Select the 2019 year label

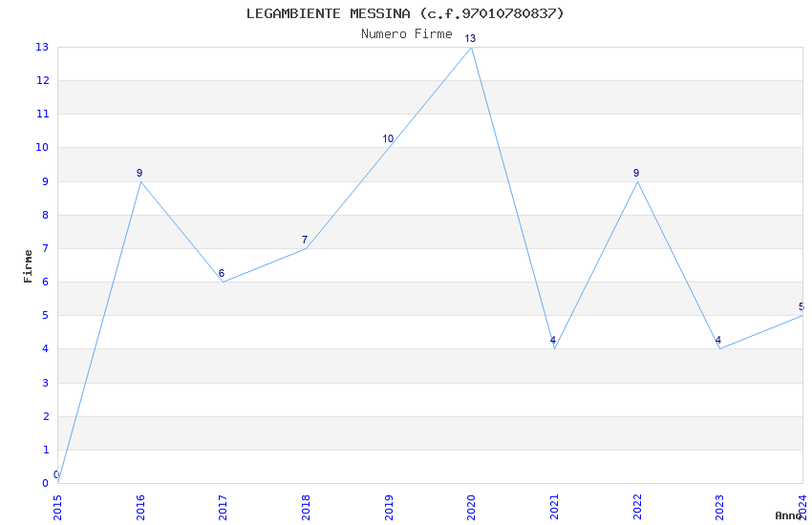[x=389, y=508]
